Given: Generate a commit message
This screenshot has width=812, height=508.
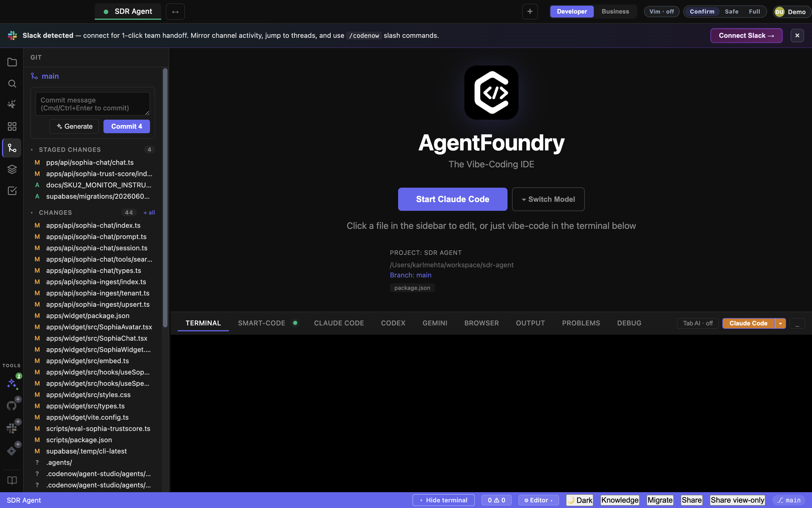Looking at the screenshot, I should [74, 126].
